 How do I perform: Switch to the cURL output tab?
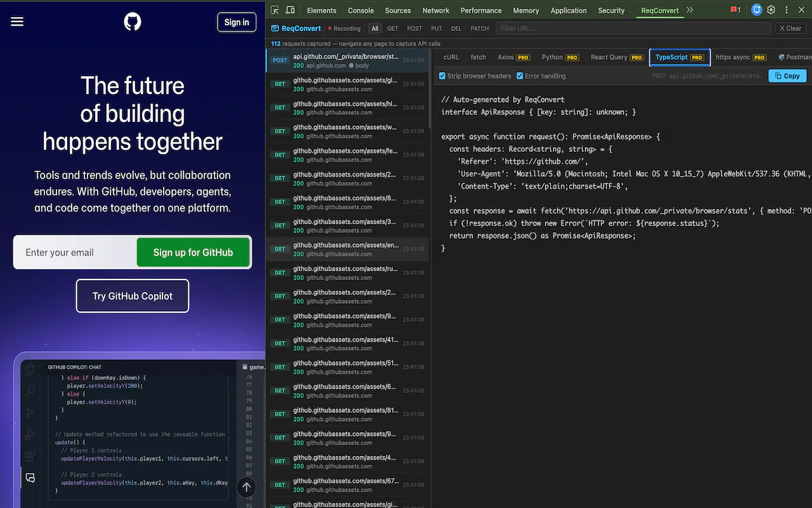pos(451,57)
